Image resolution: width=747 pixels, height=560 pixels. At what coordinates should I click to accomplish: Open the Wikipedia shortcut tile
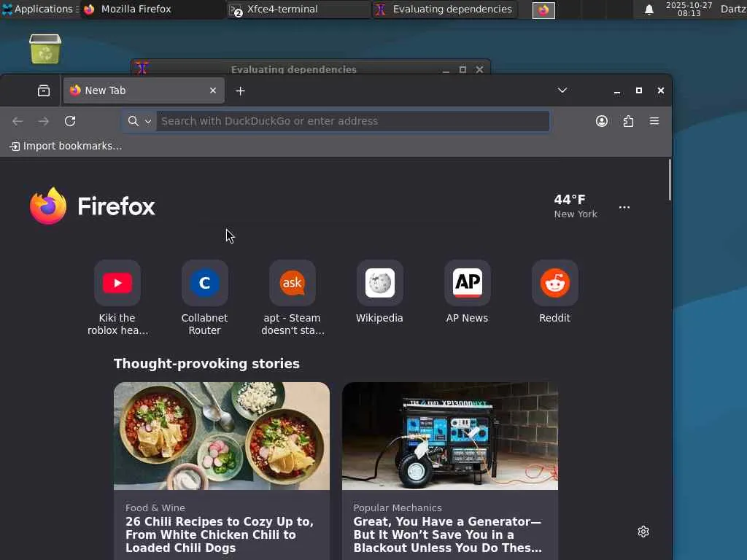[379, 292]
